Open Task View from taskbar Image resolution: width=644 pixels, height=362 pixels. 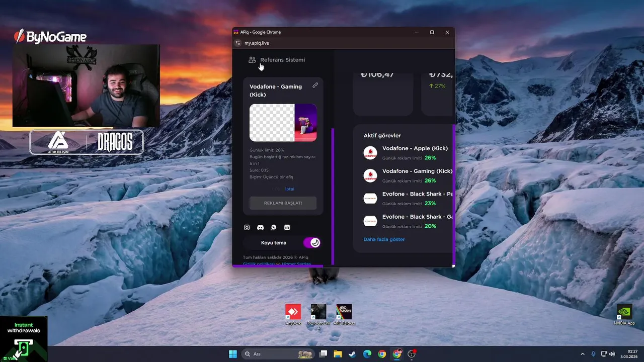pos(324,354)
